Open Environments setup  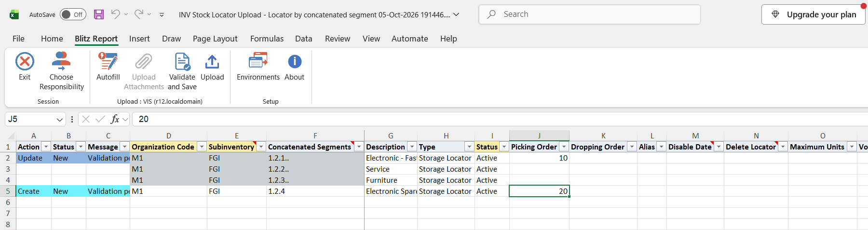coord(258,67)
